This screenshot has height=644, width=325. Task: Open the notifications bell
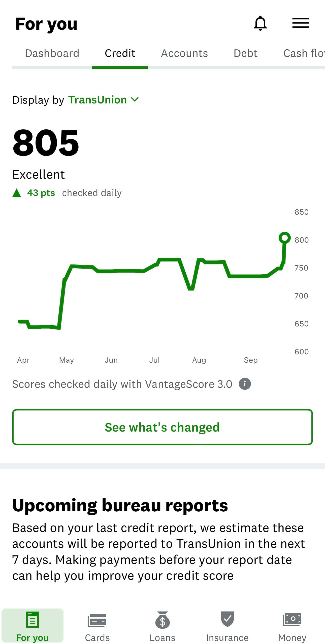click(x=261, y=23)
